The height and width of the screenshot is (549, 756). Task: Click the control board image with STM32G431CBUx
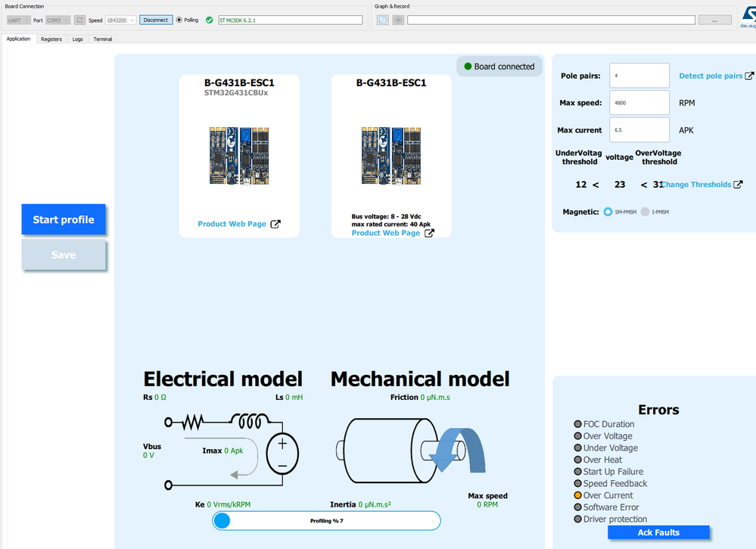pyautogui.click(x=239, y=156)
